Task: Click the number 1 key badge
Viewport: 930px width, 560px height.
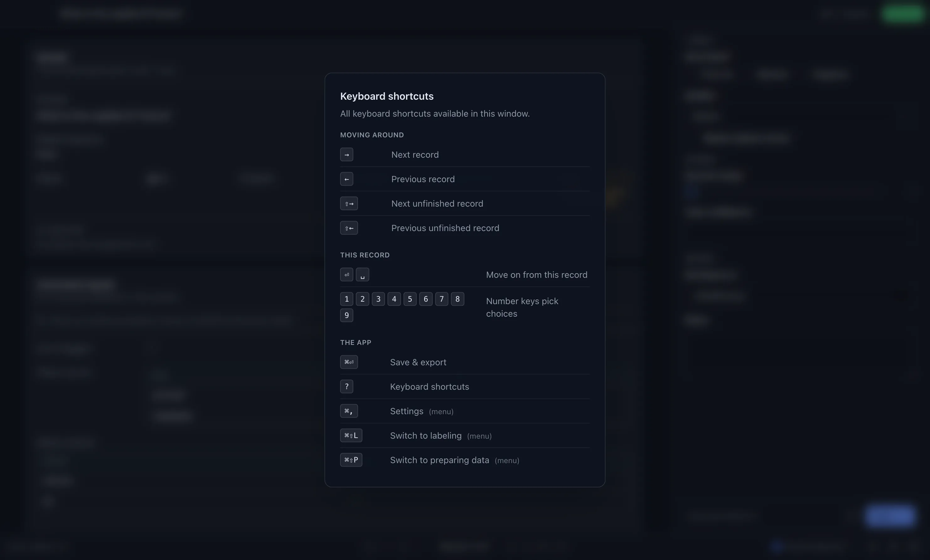Action: 346,299
